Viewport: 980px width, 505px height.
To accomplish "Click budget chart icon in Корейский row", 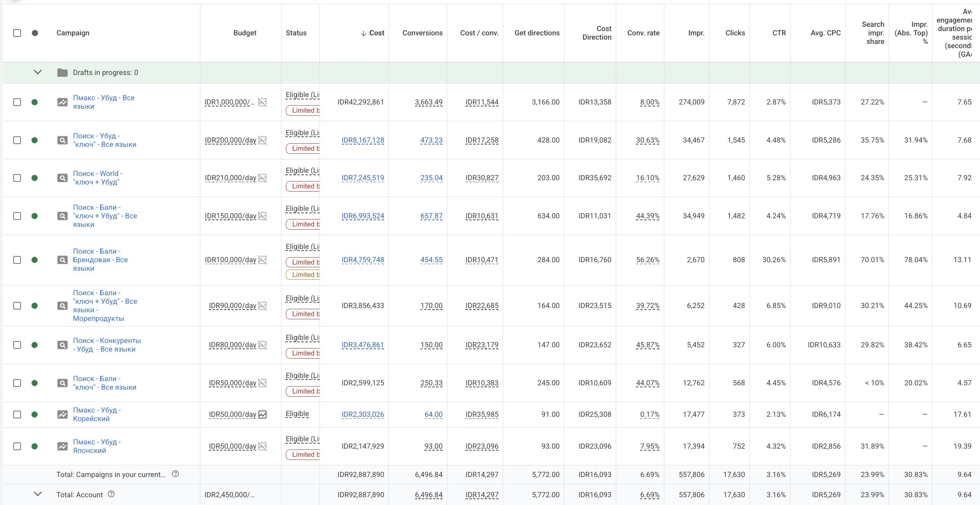I will point(263,414).
